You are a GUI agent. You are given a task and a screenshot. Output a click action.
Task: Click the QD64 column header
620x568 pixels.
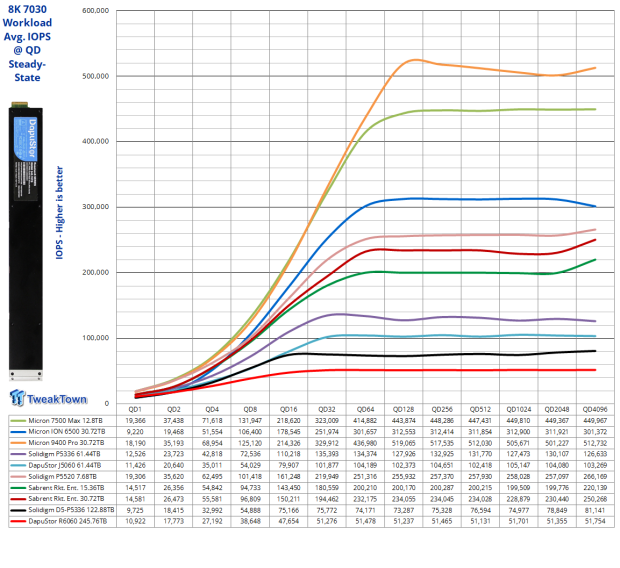pos(365,409)
